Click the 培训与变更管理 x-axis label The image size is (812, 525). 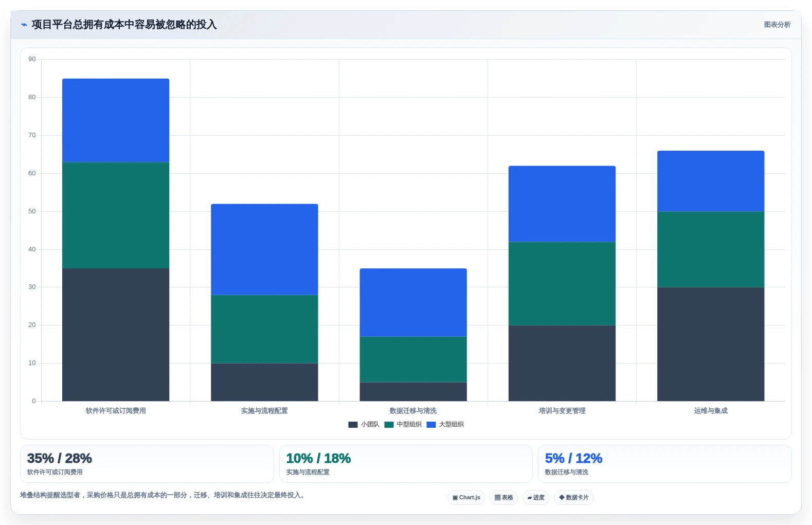coord(562,411)
